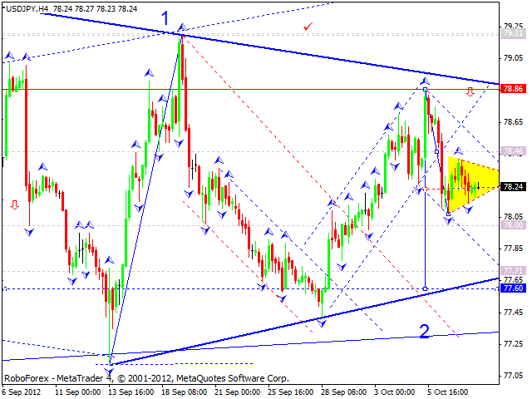Click the 77.05 axis value
532x399 pixels.
point(514,376)
